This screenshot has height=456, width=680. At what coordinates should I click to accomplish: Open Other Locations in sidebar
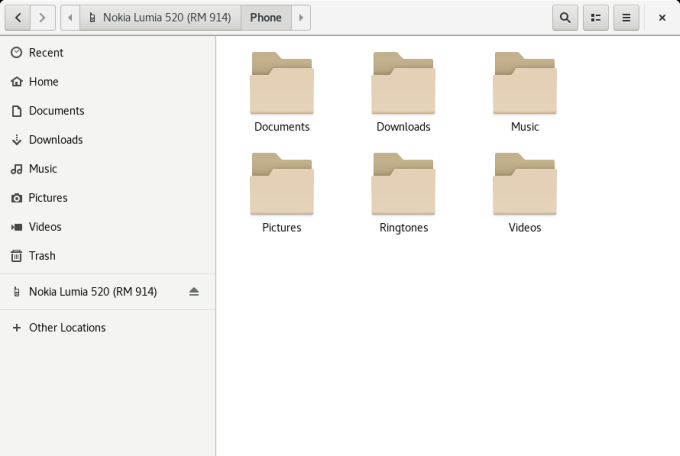[67, 328]
